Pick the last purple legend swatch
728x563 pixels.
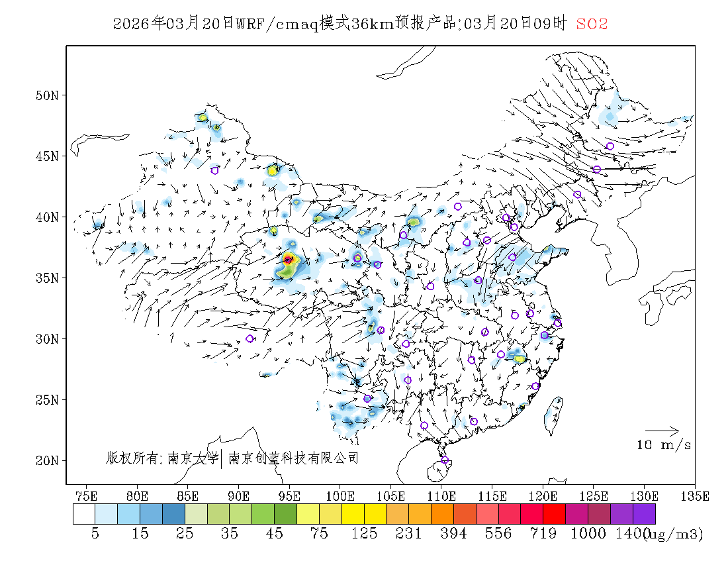tap(644, 514)
